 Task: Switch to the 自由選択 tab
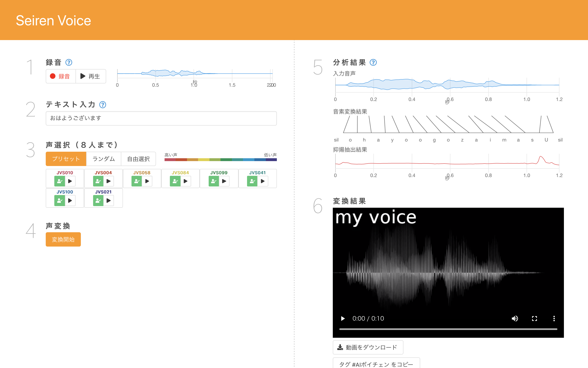click(138, 159)
